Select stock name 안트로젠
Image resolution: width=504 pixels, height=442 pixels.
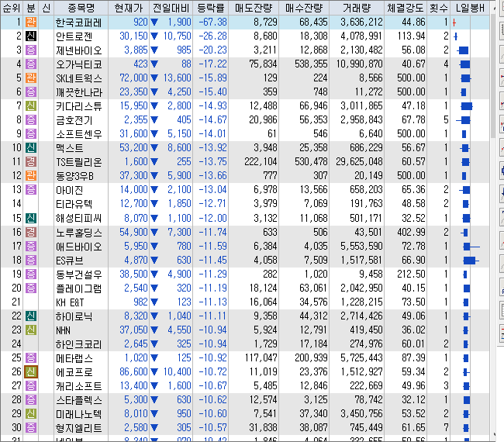click(74, 36)
